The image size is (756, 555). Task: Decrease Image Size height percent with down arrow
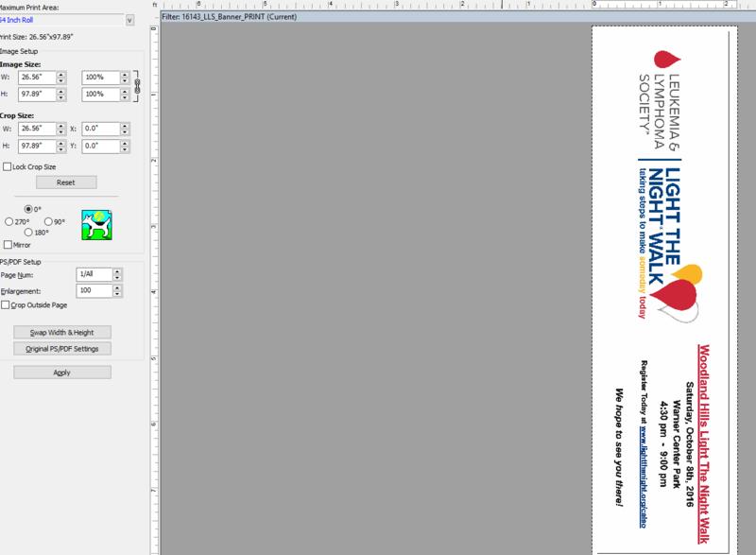(125, 97)
